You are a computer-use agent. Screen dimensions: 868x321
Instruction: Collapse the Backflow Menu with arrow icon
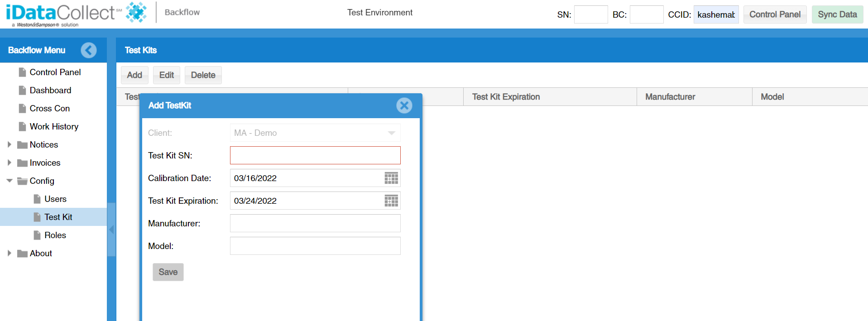[89, 50]
